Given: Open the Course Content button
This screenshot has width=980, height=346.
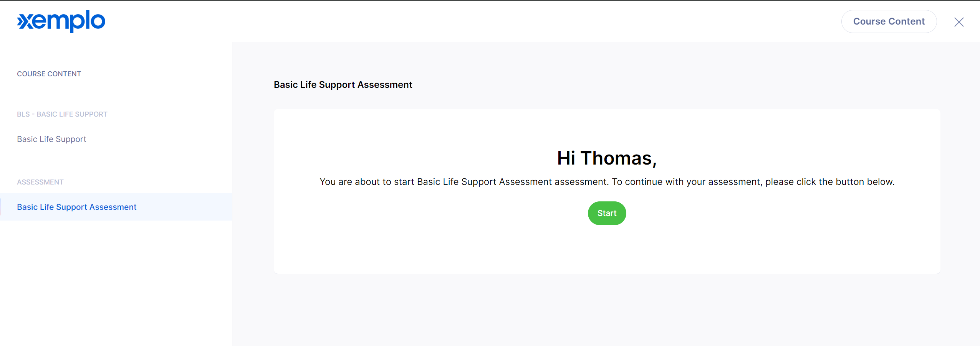Looking at the screenshot, I should [889, 21].
